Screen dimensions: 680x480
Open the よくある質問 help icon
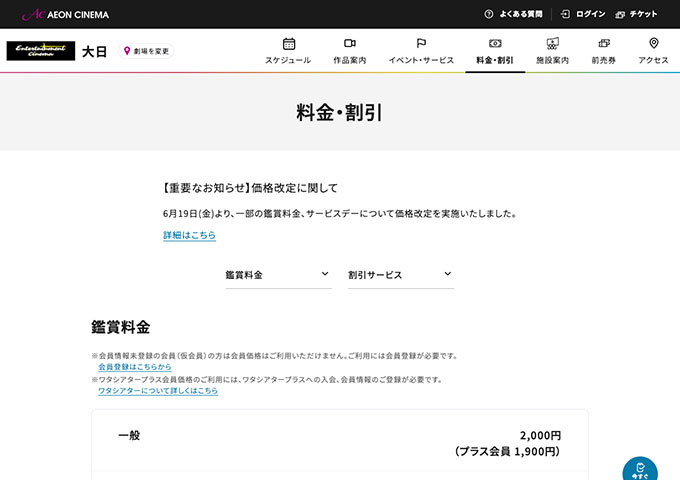coord(489,14)
